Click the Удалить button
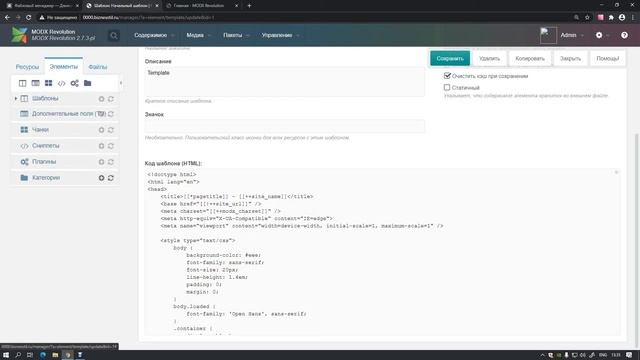This screenshot has width=640, height=360. pyautogui.click(x=489, y=58)
